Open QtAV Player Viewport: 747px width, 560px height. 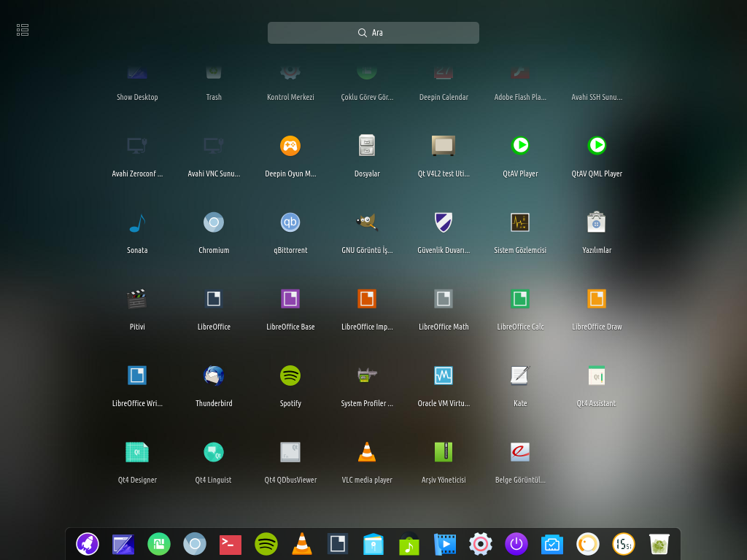520,146
